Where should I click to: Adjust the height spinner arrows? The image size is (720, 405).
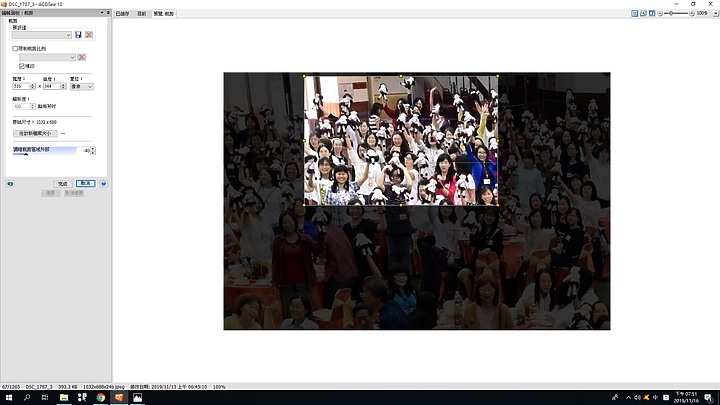tap(63, 86)
